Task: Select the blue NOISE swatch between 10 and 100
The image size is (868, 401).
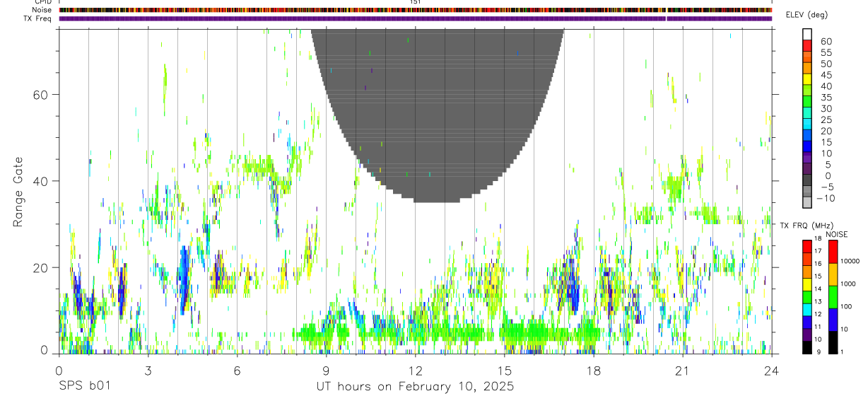Action: click(833, 319)
